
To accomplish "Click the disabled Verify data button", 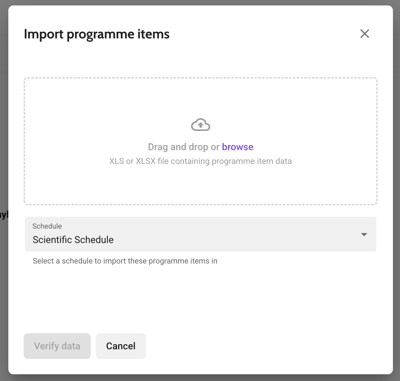I will pyautogui.click(x=57, y=346).
